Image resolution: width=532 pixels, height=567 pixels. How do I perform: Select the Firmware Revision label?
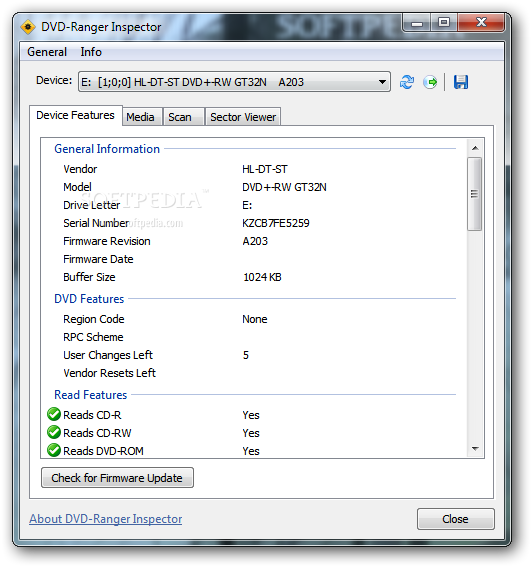107,241
